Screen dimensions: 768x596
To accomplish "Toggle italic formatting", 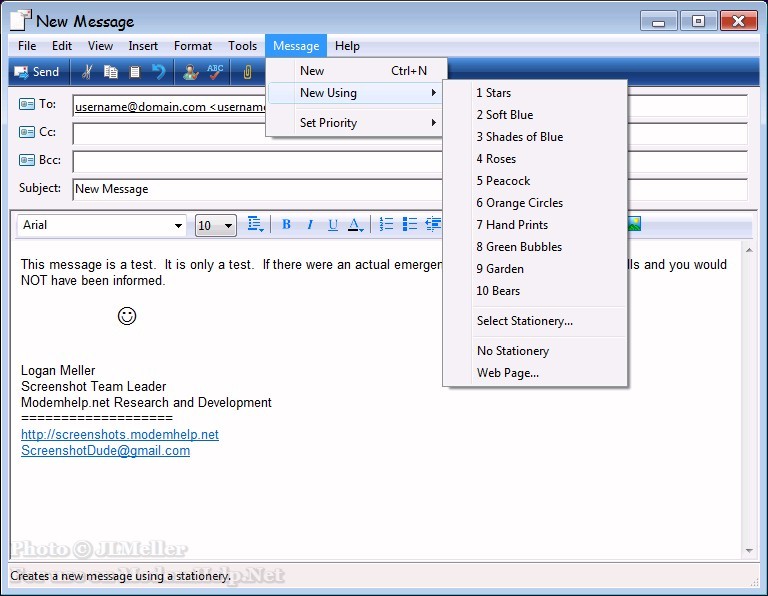I will point(310,225).
